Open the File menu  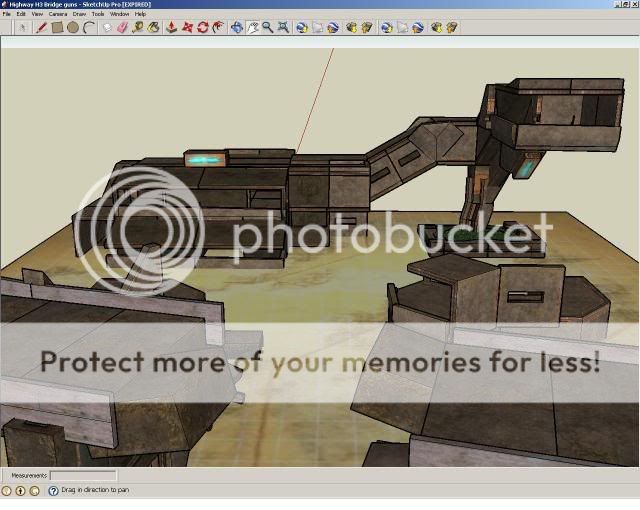tap(7, 14)
